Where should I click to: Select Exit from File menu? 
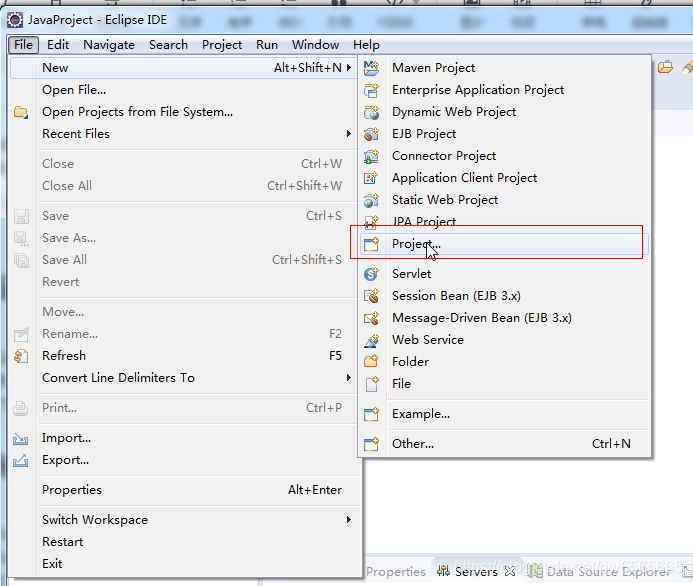[x=183, y=564]
